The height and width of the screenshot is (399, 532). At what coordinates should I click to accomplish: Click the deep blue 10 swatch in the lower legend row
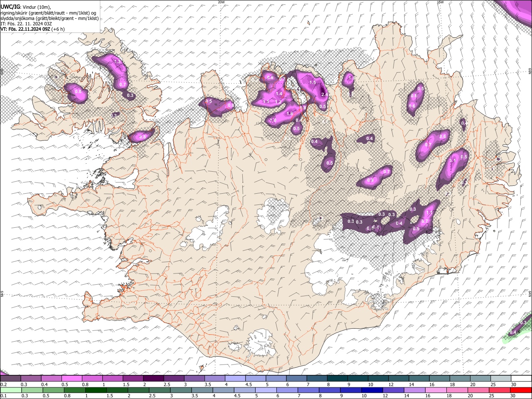click(x=372, y=390)
